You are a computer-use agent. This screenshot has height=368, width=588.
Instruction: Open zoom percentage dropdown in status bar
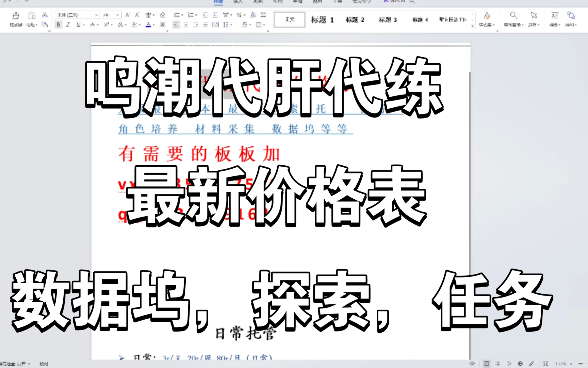571,364
